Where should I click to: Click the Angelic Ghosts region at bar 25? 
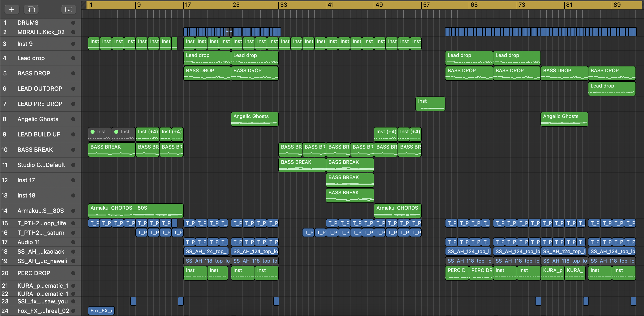click(255, 119)
